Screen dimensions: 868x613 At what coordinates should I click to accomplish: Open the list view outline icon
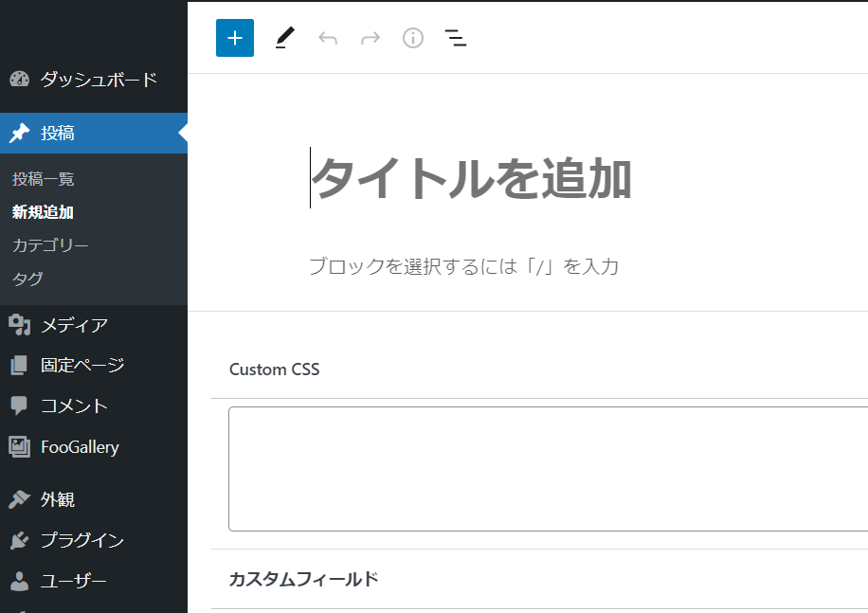pos(456,38)
